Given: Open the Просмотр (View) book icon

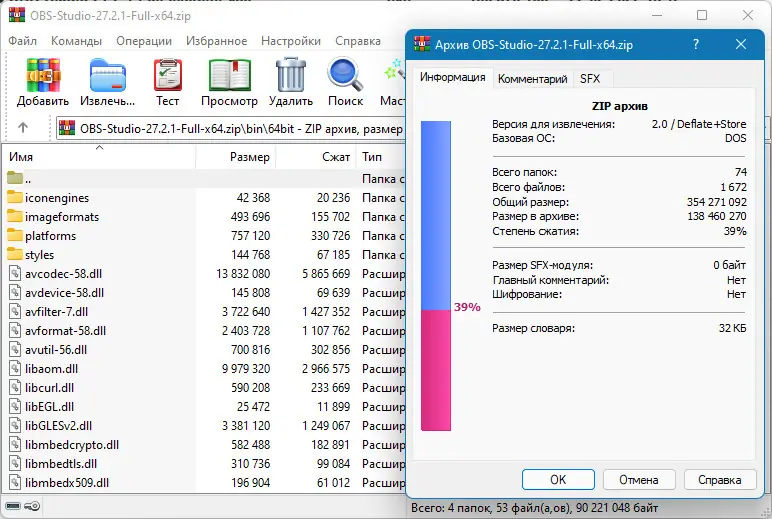Looking at the screenshot, I should [x=229, y=75].
